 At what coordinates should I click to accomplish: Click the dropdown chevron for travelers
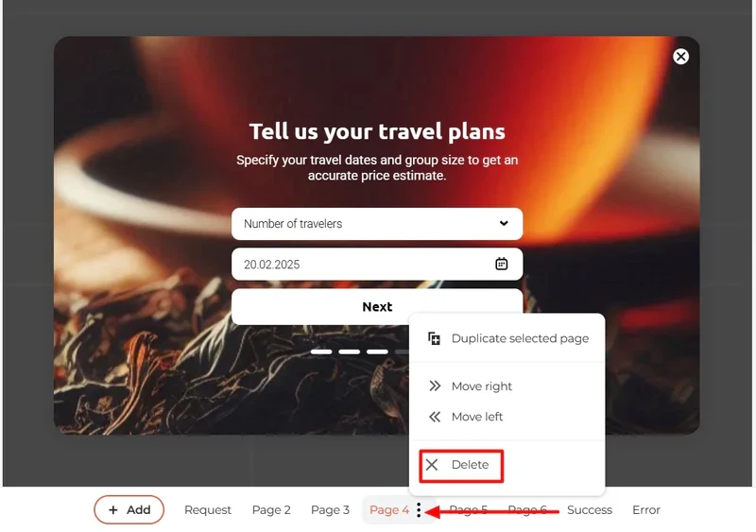click(x=504, y=223)
